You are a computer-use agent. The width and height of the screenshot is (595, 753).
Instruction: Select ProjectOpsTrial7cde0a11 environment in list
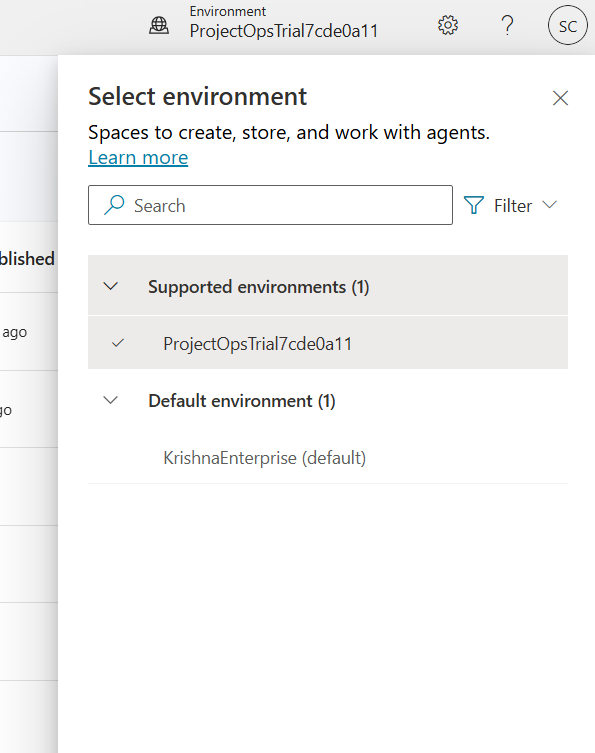[x=328, y=343]
